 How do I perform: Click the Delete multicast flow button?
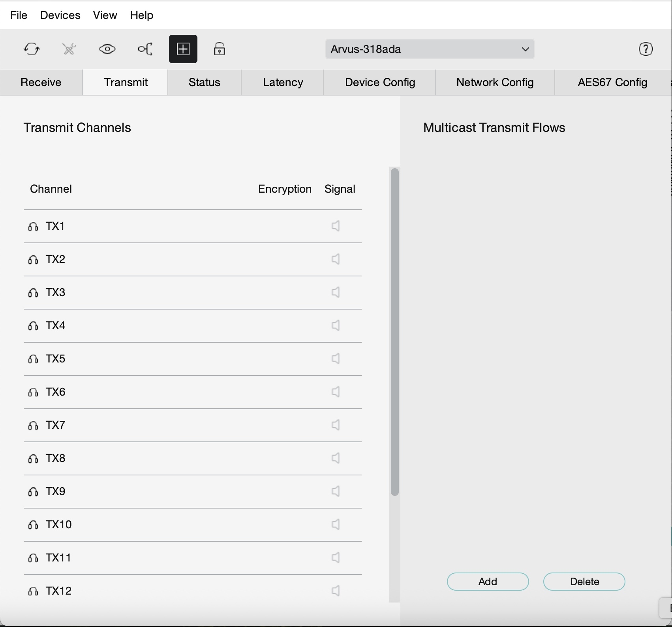584,582
